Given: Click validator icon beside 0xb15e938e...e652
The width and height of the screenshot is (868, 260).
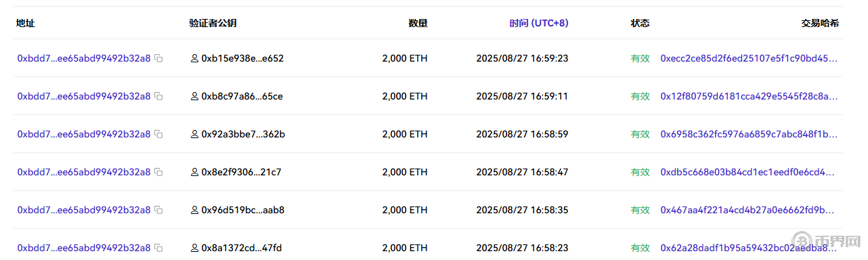Looking at the screenshot, I should click(x=194, y=59).
